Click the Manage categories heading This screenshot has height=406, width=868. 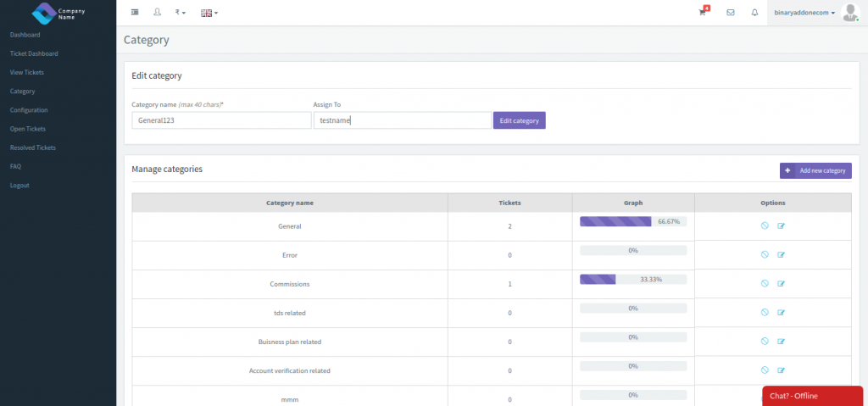pos(167,169)
